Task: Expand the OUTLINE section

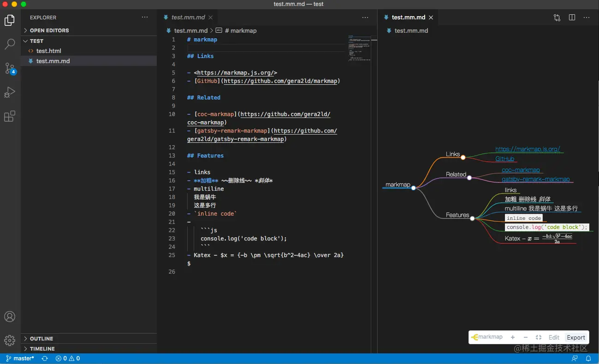Action: pyautogui.click(x=41, y=338)
